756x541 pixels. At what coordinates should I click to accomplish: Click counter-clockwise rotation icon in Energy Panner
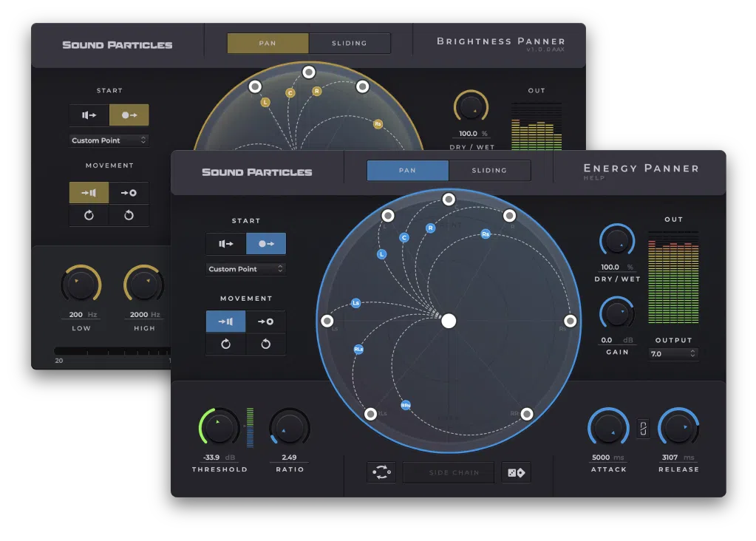[265, 344]
